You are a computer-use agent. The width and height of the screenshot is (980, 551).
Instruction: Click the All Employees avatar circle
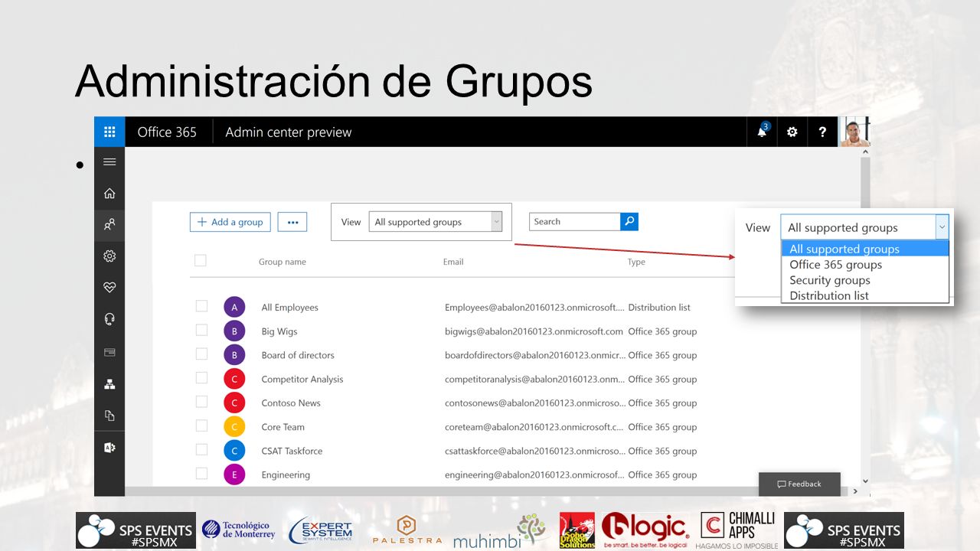pyautogui.click(x=234, y=308)
